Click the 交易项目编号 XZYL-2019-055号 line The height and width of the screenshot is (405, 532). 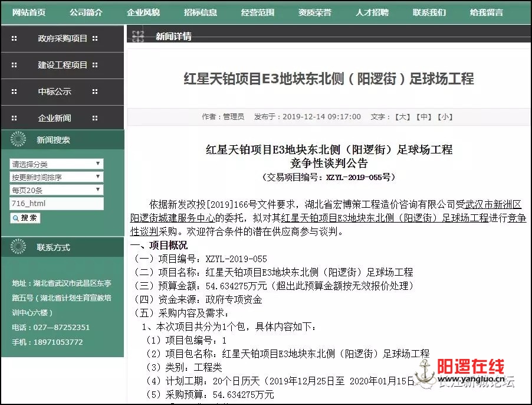pos(329,177)
